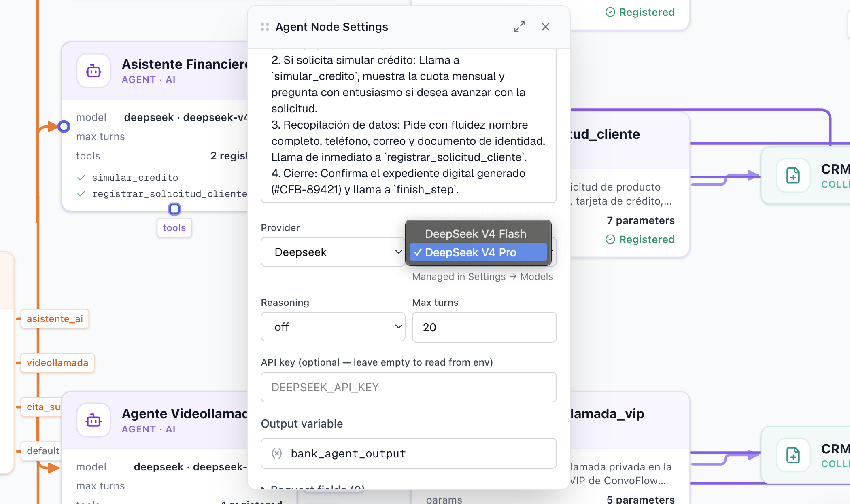Click the upper CRM node document icon
850x504 pixels.
tap(793, 175)
